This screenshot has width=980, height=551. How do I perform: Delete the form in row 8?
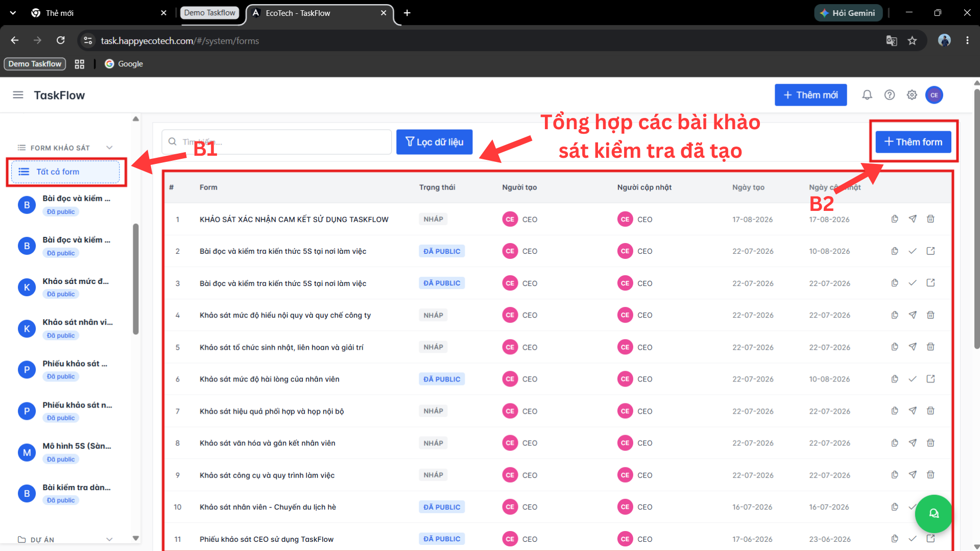(930, 443)
